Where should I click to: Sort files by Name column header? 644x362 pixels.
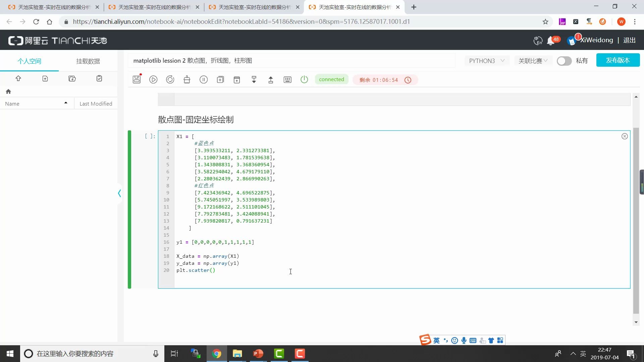point(12,104)
